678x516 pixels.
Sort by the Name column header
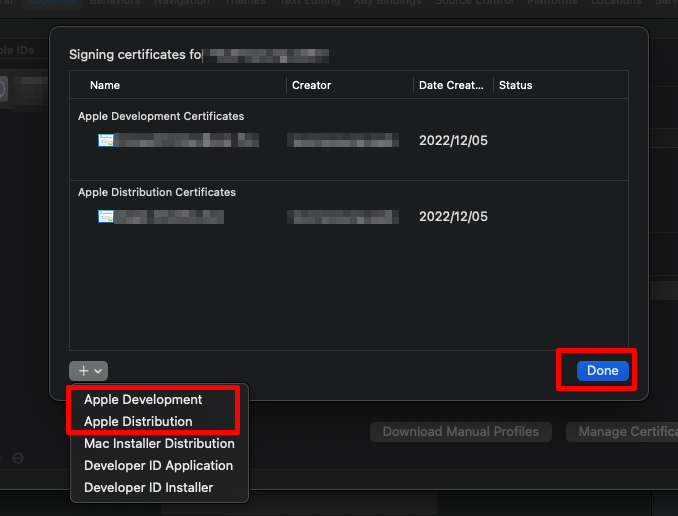[x=105, y=85]
